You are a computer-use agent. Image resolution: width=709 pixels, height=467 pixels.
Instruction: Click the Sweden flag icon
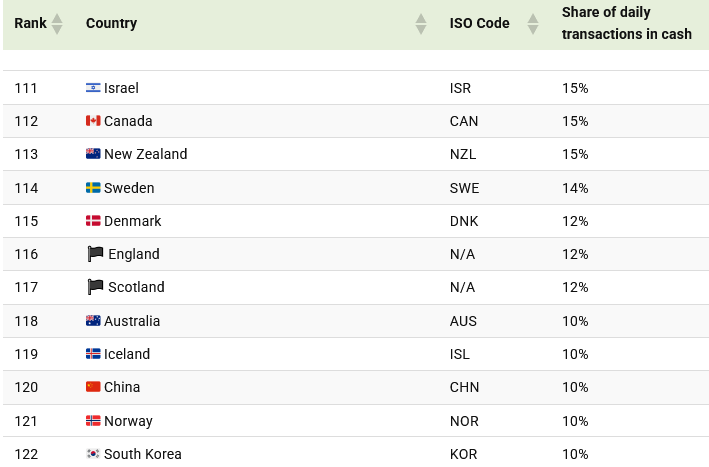click(93, 188)
